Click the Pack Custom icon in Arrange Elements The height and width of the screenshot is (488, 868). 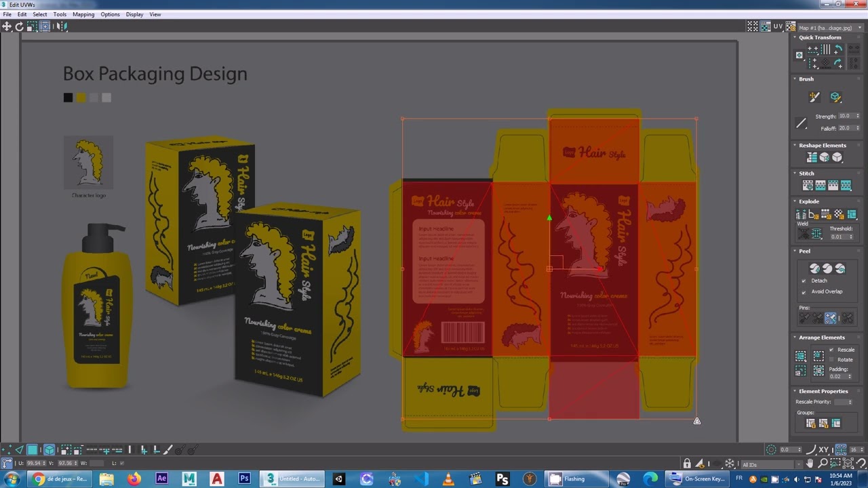point(801,356)
